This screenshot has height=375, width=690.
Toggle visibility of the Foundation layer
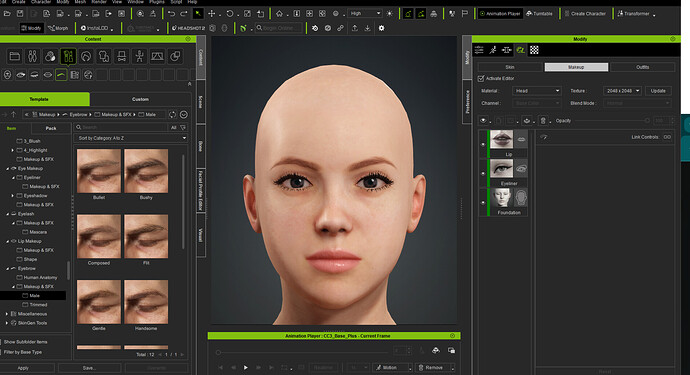click(x=483, y=202)
